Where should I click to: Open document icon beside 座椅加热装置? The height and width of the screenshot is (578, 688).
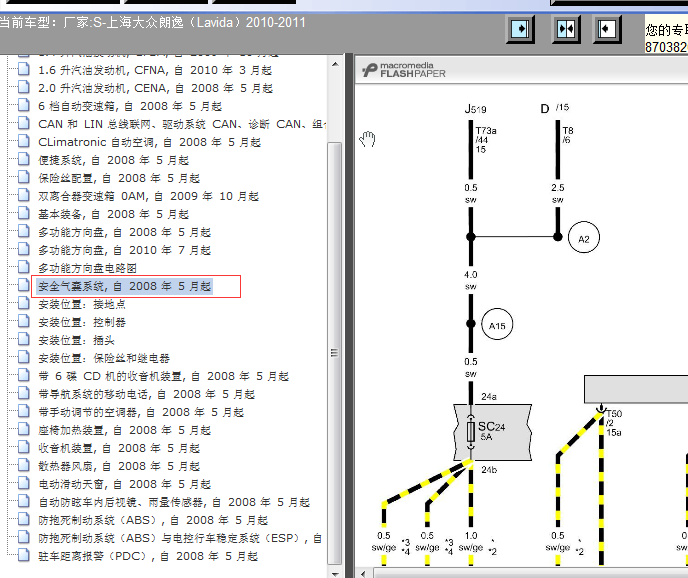pyautogui.click(x=24, y=430)
